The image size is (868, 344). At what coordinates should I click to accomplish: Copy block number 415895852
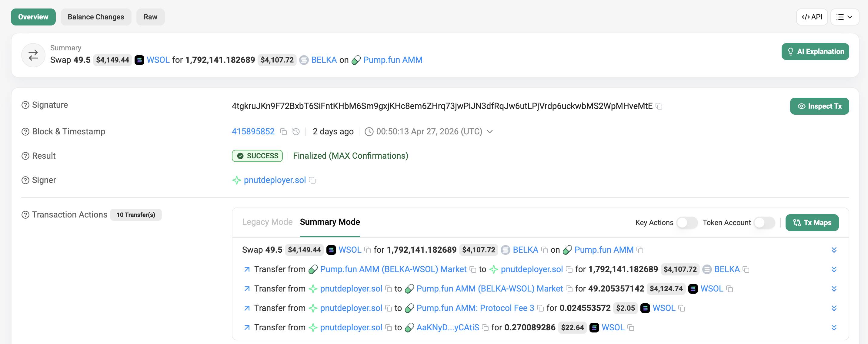(x=283, y=132)
